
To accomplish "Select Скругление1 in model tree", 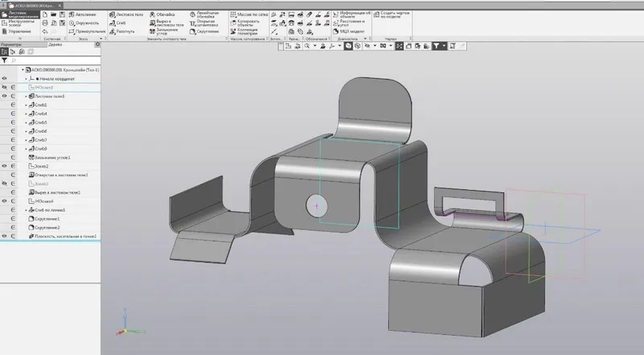I will pyautogui.click(x=44, y=219).
